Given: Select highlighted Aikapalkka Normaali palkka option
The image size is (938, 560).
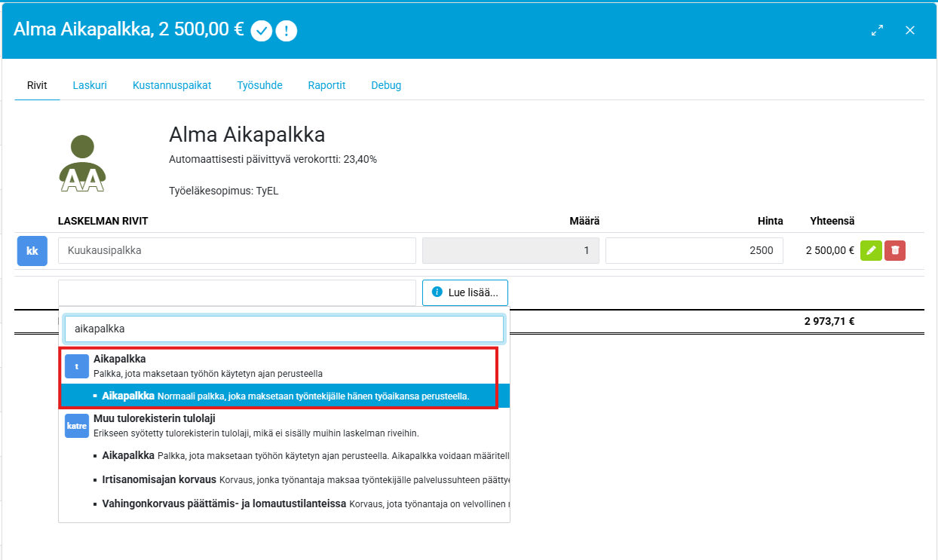Looking at the screenshot, I should tap(285, 396).
